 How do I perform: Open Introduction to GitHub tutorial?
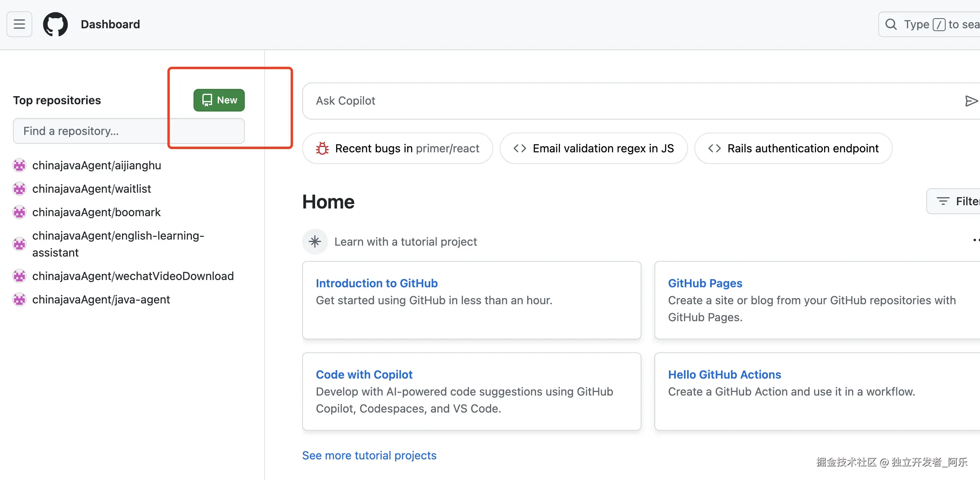pos(376,283)
